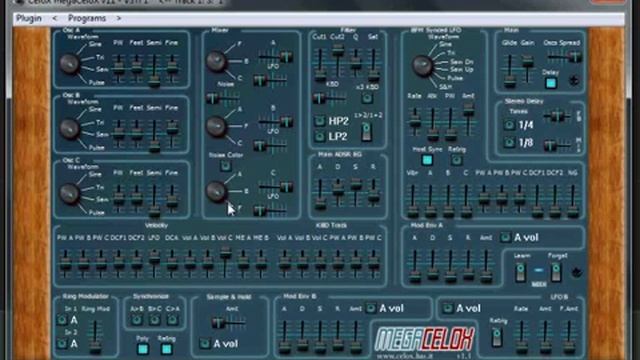This screenshot has height=360, width=640.
Task: Click the Ring Mod amount slider
Action: (95, 337)
